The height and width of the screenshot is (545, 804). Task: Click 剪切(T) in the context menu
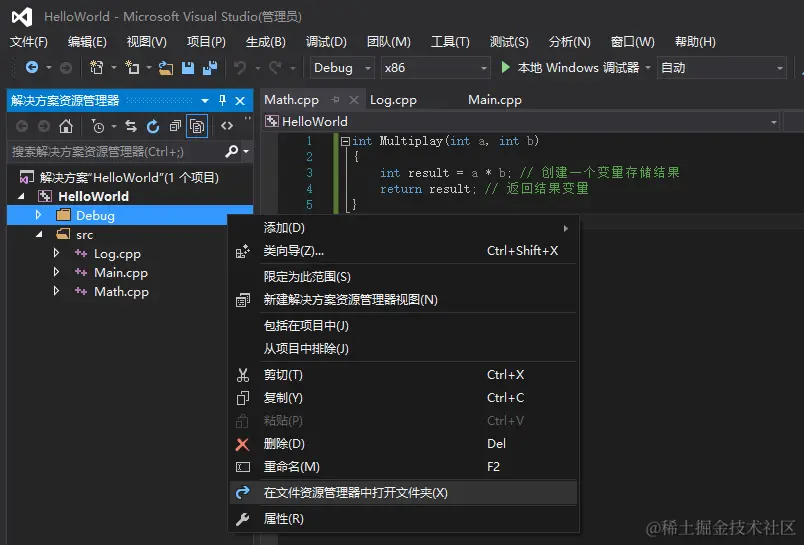coord(404,375)
